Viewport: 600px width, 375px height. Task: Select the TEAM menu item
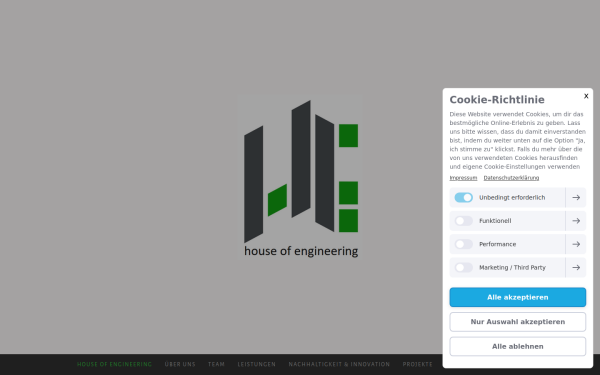tap(216, 364)
